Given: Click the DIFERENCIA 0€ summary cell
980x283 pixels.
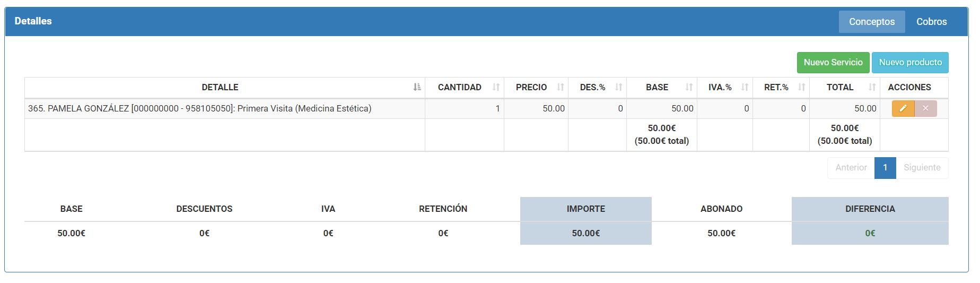Looking at the screenshot, I should point(870,233).
